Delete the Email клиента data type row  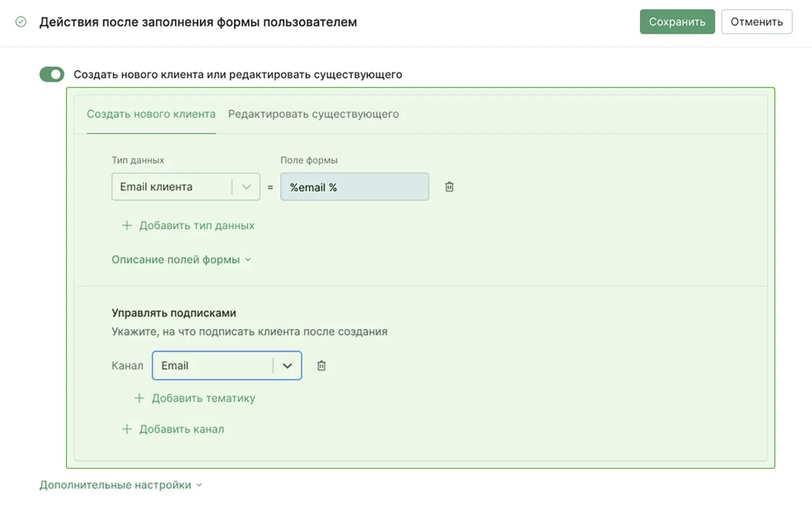tap(449, 187)
